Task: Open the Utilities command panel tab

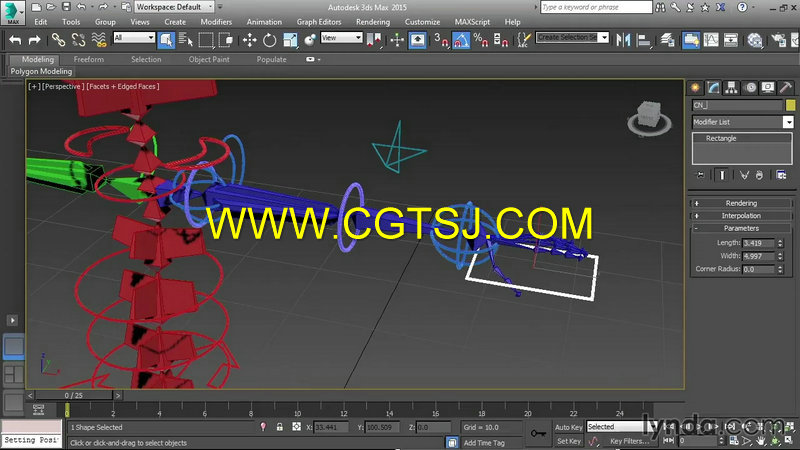Action: (x=786, y=88)
